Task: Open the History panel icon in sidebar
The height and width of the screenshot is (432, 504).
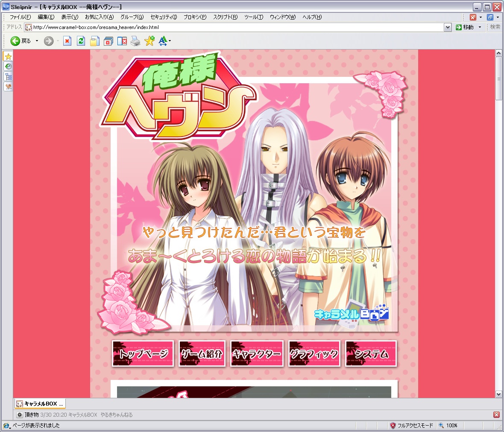Action: coord(8,67)
